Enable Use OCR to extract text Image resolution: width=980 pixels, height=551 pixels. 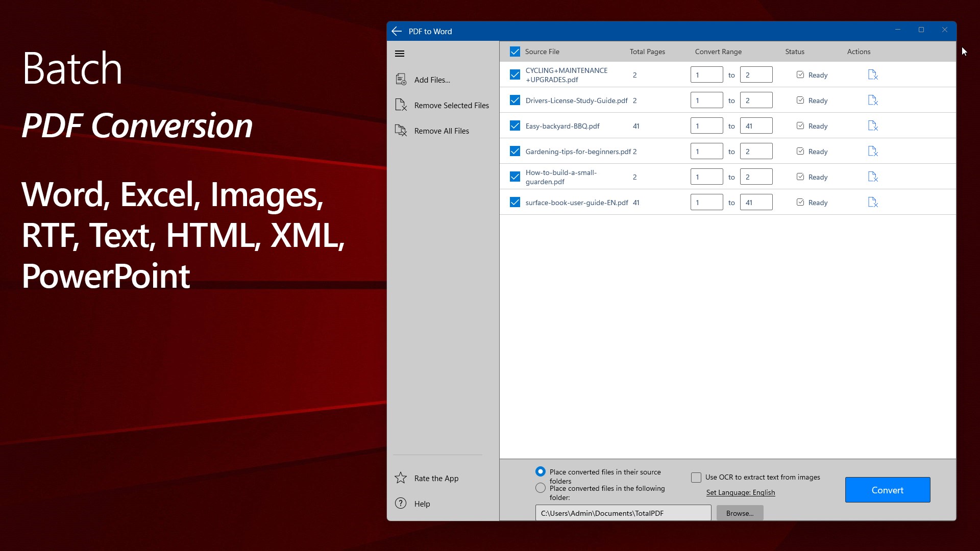pos(696,478)
